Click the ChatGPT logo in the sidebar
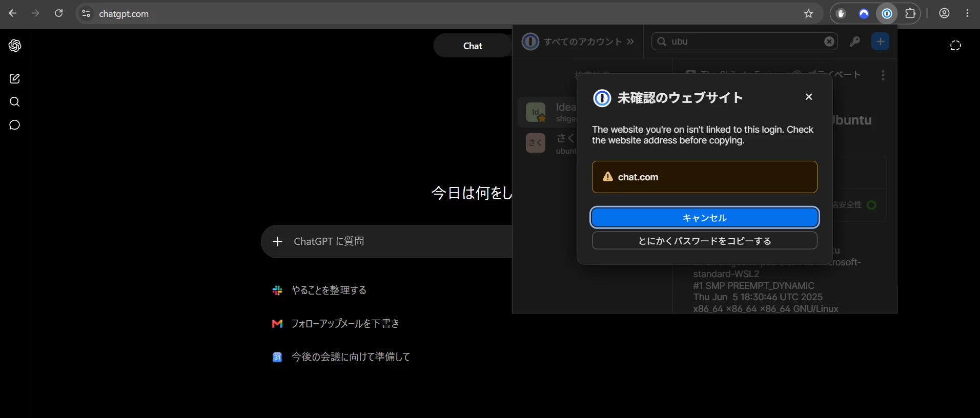Screen dimensions: 980x418 (x=15, y=46)
